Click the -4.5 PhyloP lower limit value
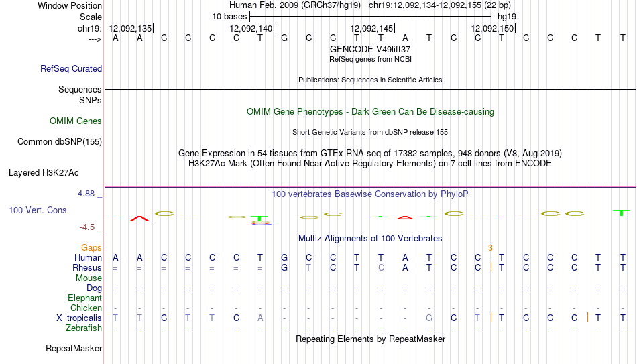Viewport: 637px width, 364px height. point(87,227)
